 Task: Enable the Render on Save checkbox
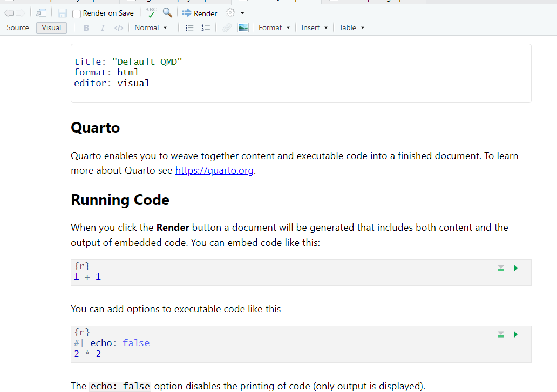coord(77,14)
